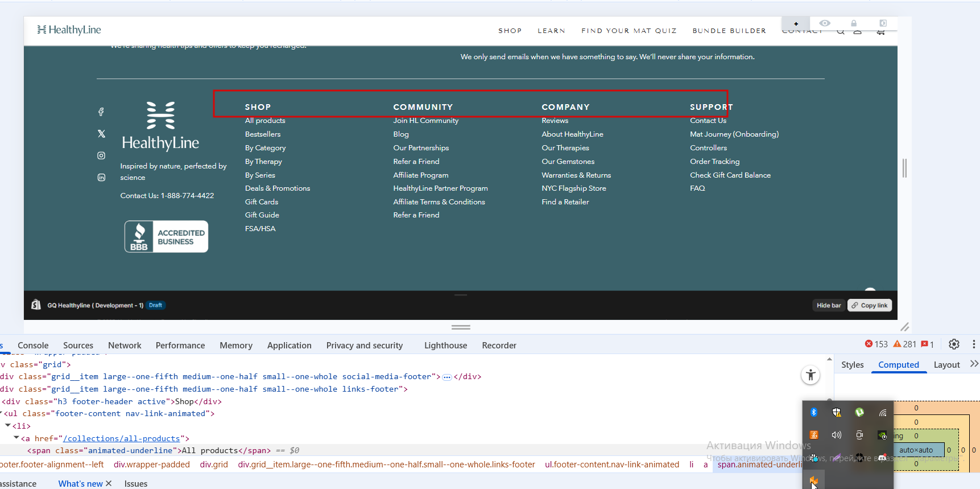This screenshot has height=489, width=980.
Task: Expand the social-media-footer div ellipsis
Action: pos(447,377)
